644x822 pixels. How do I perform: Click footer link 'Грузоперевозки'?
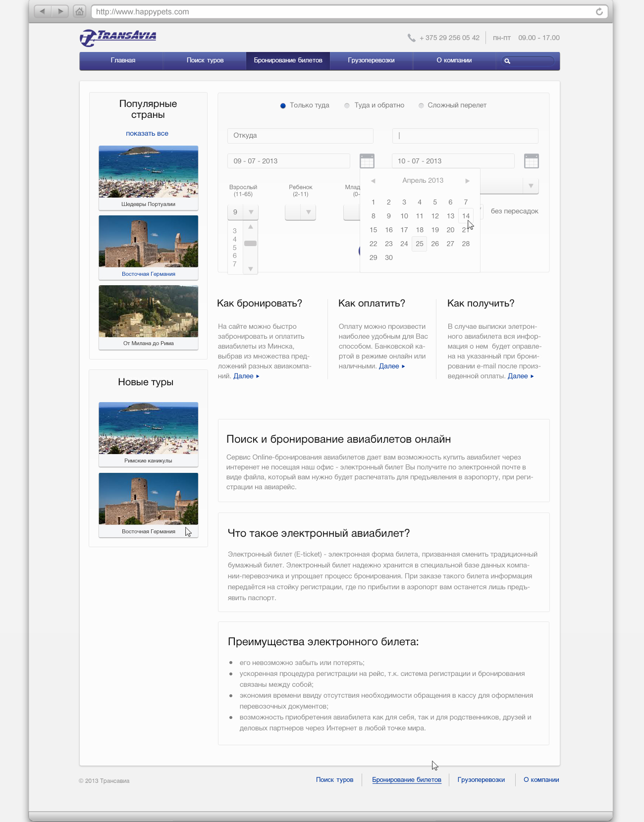click(481, 780)
